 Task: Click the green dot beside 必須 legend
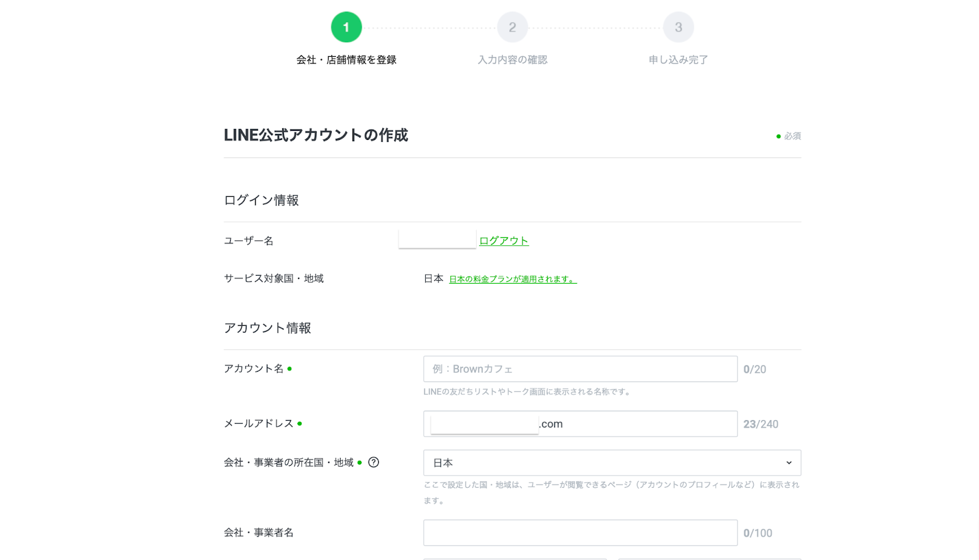pyautogui.click(x=778, y=136)
